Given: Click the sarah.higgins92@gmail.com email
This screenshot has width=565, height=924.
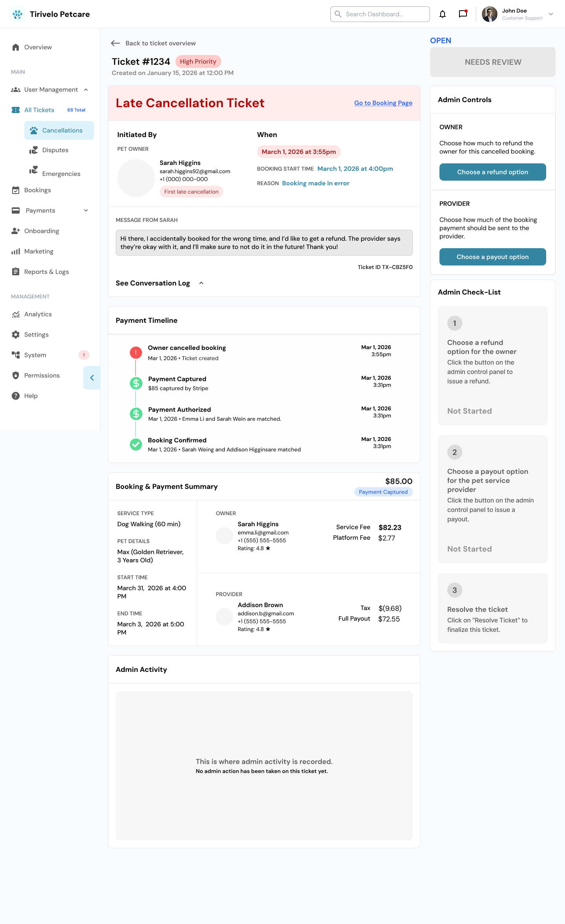Looking at the screenshot, I should coord(195,171).
